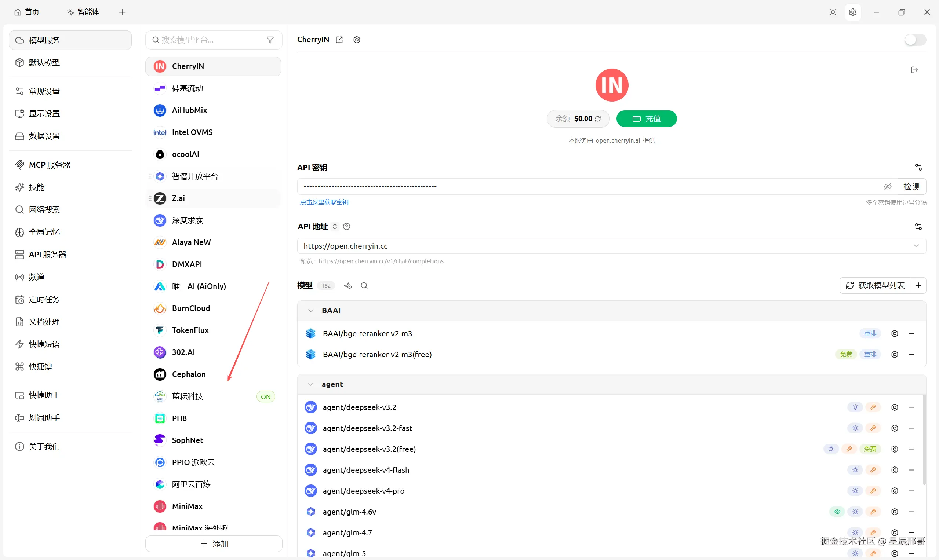Add a model with plus button

918,285
